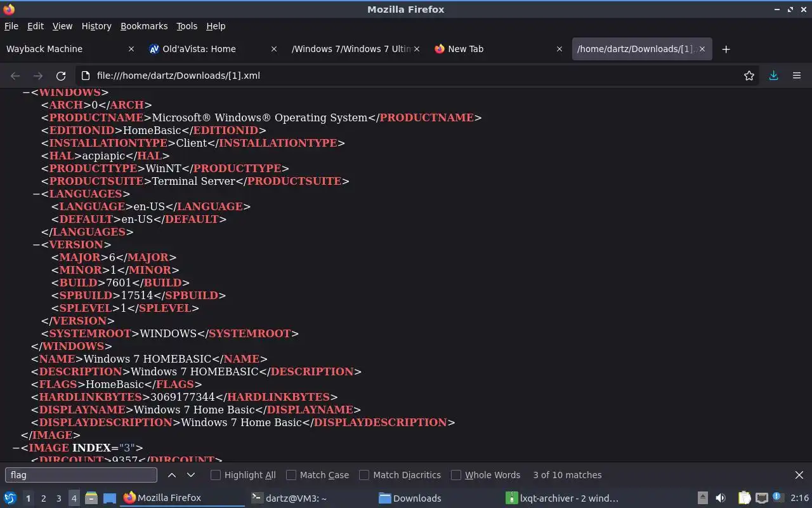Close the [1].xml tab
The width and height of the screenshot is (812, 508).
coord(702,49)
